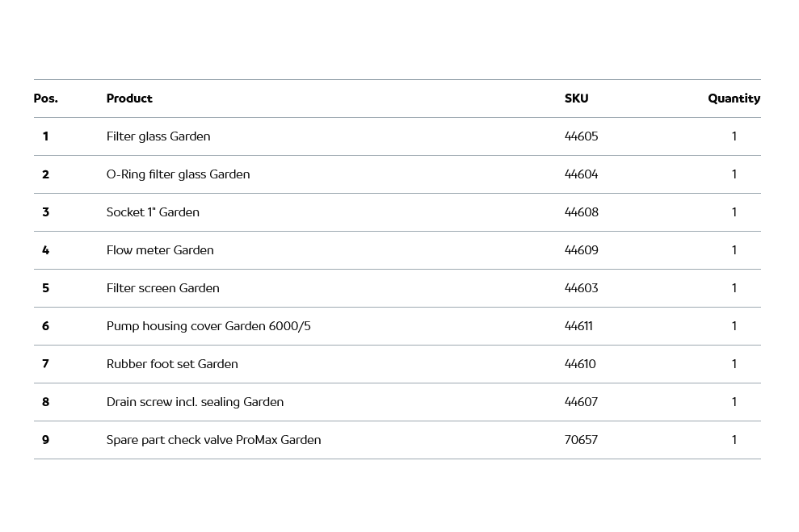Select SKU number 44607
799x532 pixels.
[x=581, y=402]
